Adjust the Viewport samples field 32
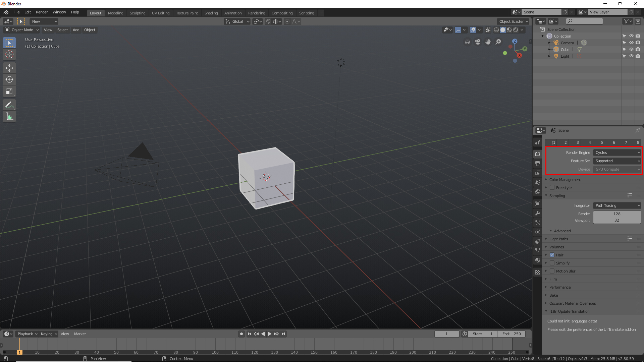 click(x=617, y=220)
